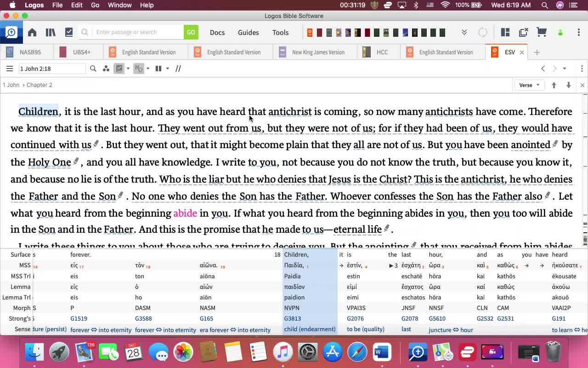This screenshot has width=588, height=368.
Task: Jump to next verse down arrow
Action: (569, 85)
